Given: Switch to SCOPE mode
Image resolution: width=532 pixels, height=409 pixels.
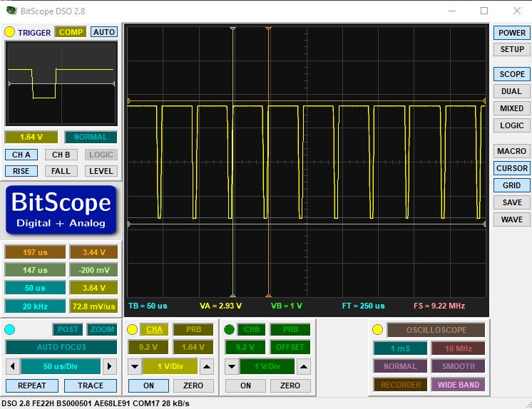Looking at the screenshot, I should 511,74.
